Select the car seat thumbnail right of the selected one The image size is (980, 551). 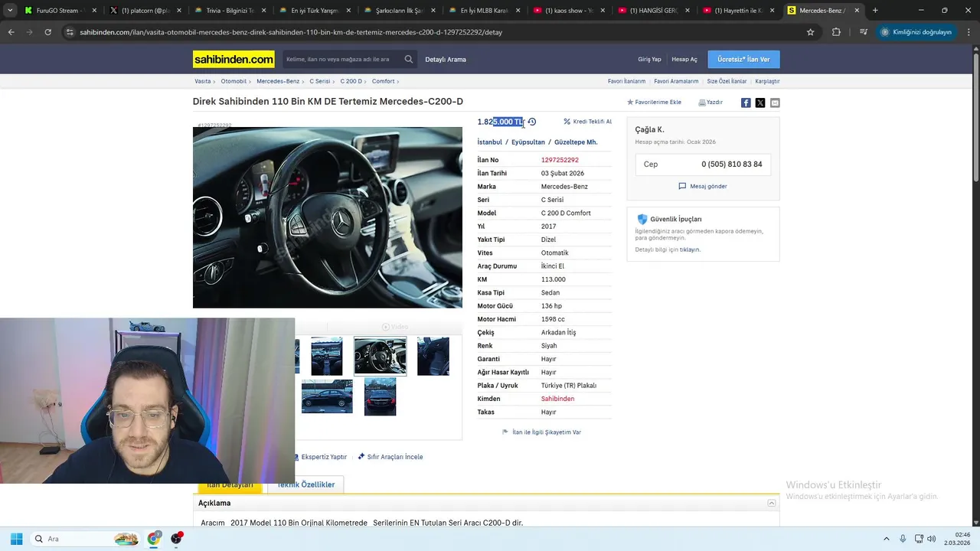pos(433,356)
